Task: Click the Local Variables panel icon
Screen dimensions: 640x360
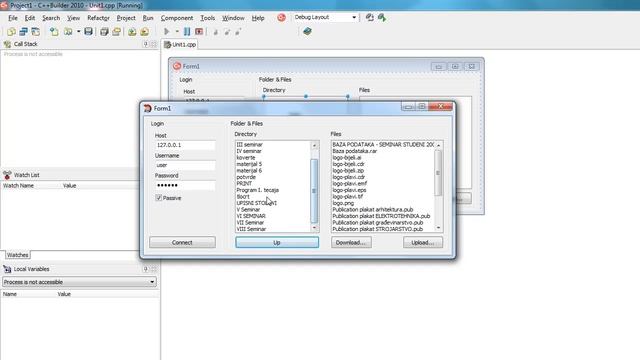Action: (x=7, y=269)
